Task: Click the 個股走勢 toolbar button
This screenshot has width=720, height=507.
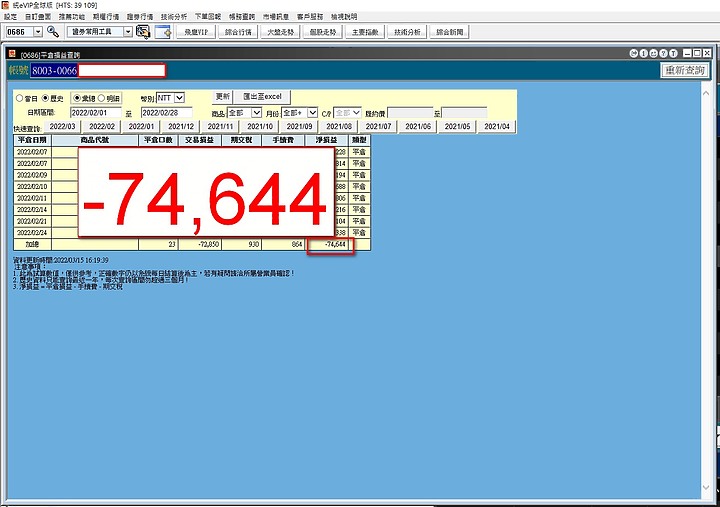Action: 323,32
